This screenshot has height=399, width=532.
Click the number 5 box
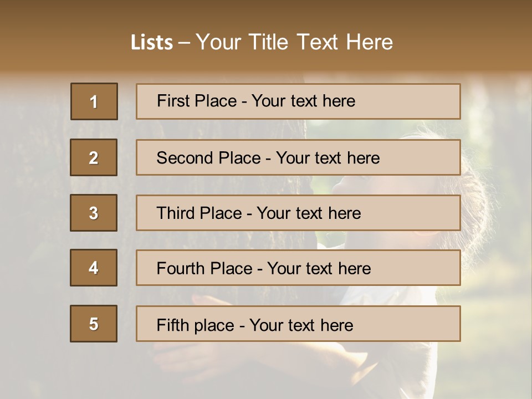point(94,324)
